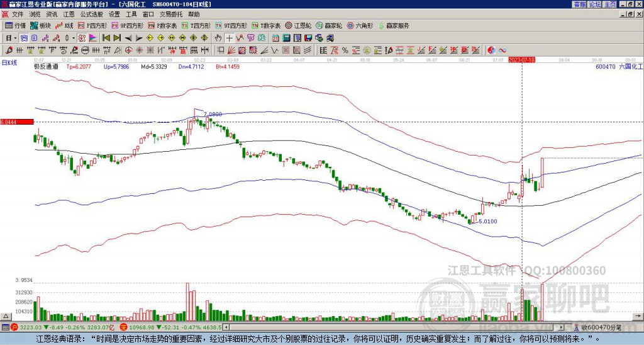The width and height of the screenshot is (644, 345).
Task: Click the red floppy save icon
Action: (x=308, y=38)
